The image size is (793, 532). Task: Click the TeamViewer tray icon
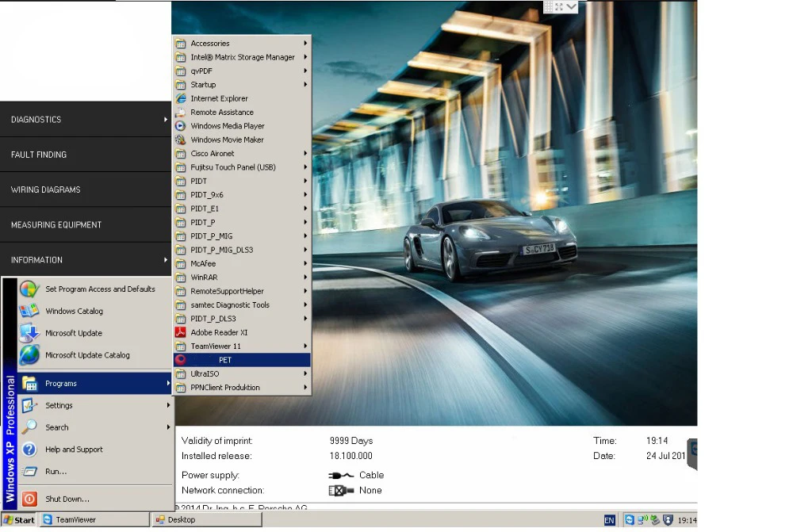point(630,520)
